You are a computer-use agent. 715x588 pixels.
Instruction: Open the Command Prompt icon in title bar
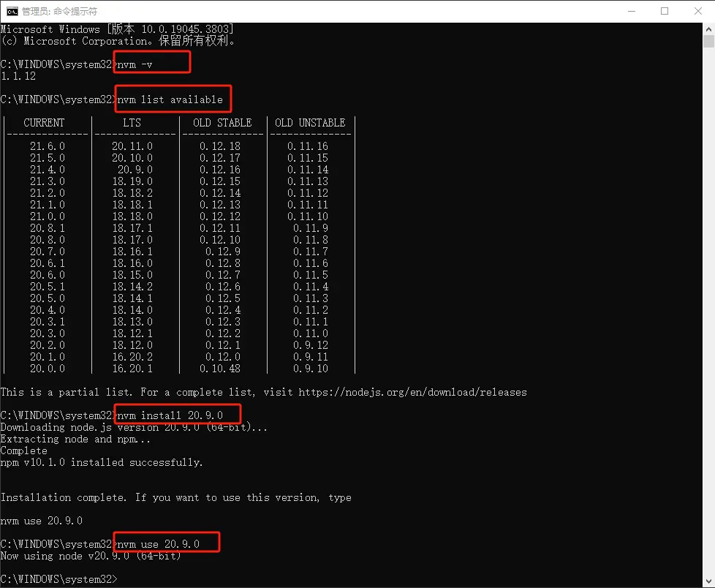coord(12,12)
